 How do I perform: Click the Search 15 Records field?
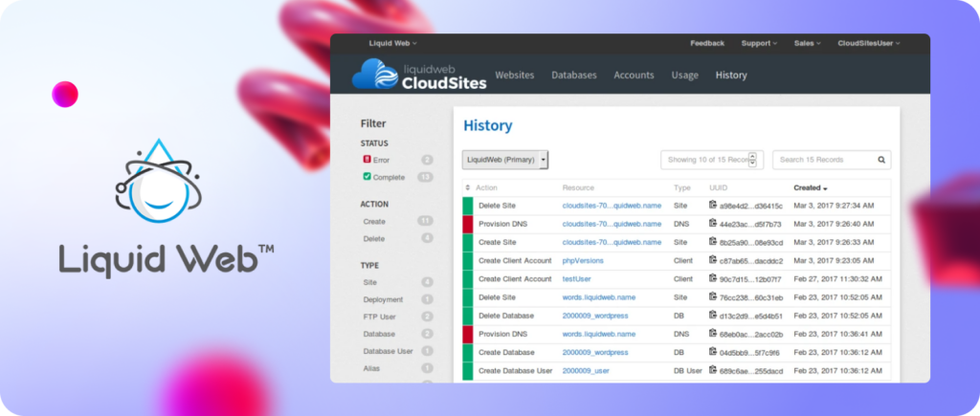click(823, 160)
